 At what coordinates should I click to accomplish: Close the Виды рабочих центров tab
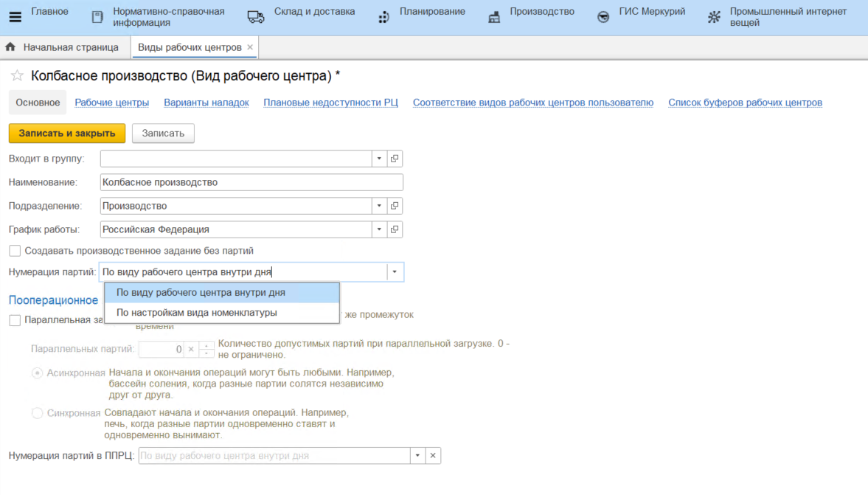click(x=250, y=47)
